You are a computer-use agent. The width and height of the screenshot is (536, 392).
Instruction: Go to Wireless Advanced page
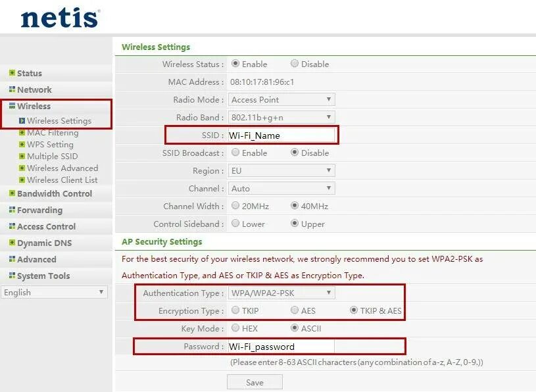pyautogui.click(x=62, y=168)
